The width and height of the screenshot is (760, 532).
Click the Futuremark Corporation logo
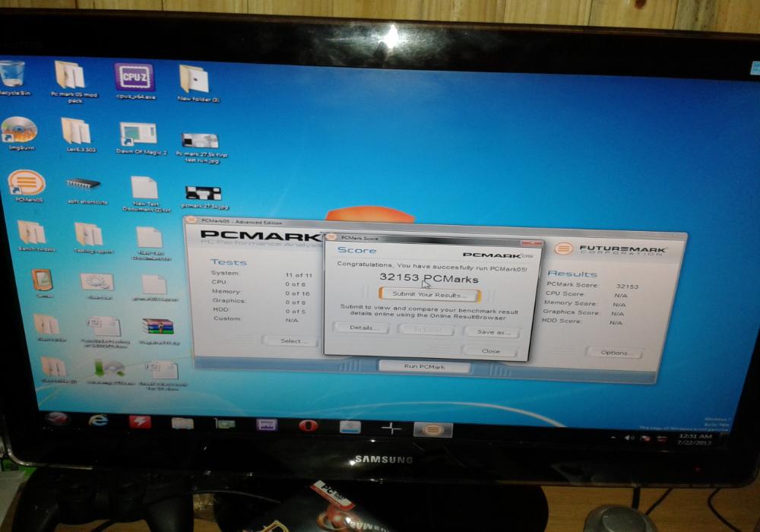click(610, 249)
